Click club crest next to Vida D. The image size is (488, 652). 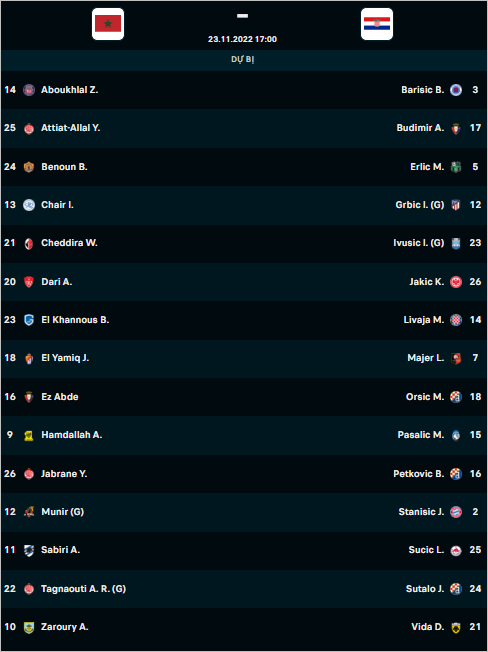(456, 627)
